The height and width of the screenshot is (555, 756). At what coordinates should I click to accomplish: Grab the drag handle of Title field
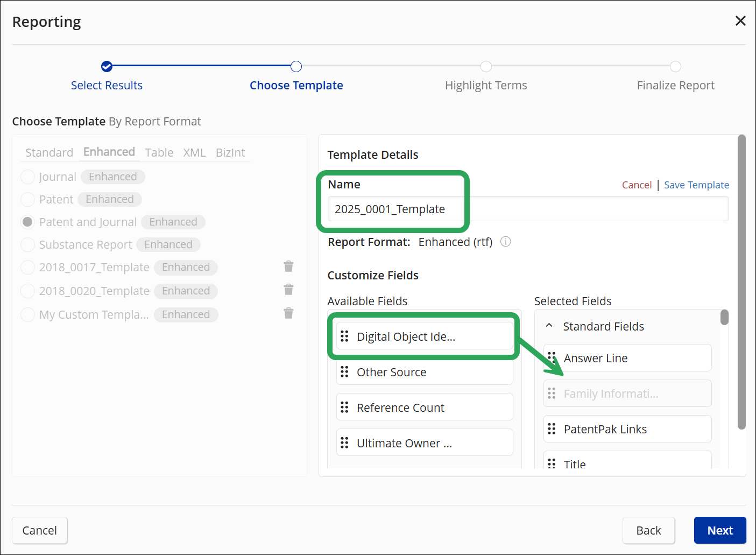coord(552,463)
